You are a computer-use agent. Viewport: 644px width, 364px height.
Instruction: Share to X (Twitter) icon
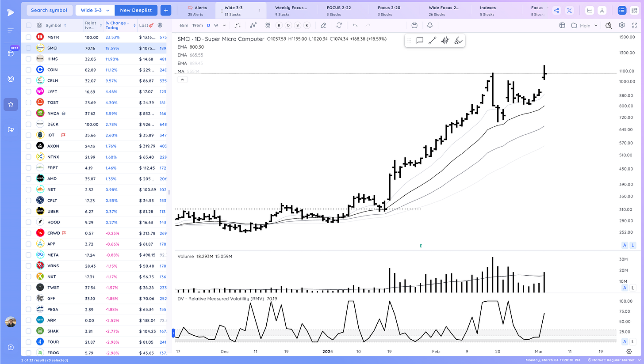point(569,11)
